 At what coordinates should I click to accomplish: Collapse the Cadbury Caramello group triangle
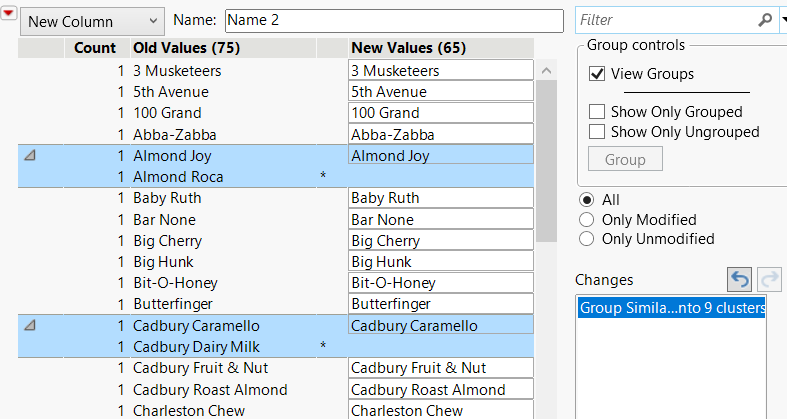30,326
